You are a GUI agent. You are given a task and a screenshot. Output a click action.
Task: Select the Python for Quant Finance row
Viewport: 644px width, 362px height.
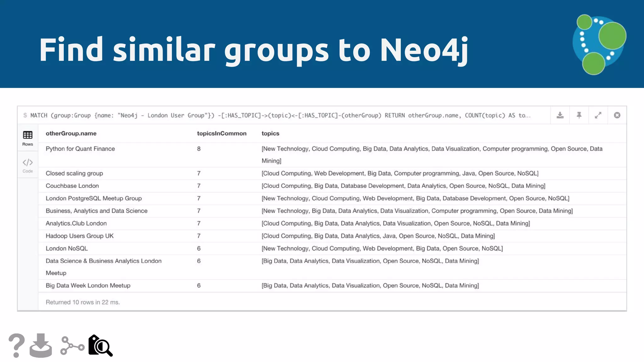click(332, 155)
